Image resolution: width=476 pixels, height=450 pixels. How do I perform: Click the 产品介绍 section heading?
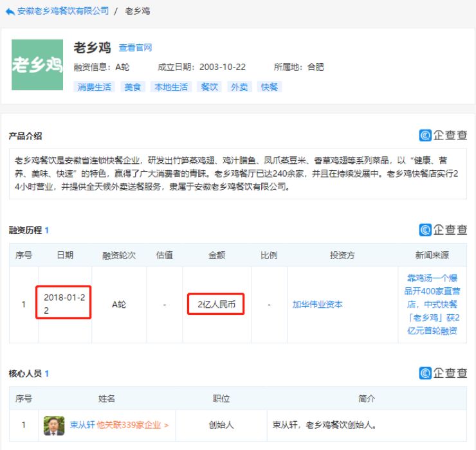pyautogui.click(x=25, y=136)
